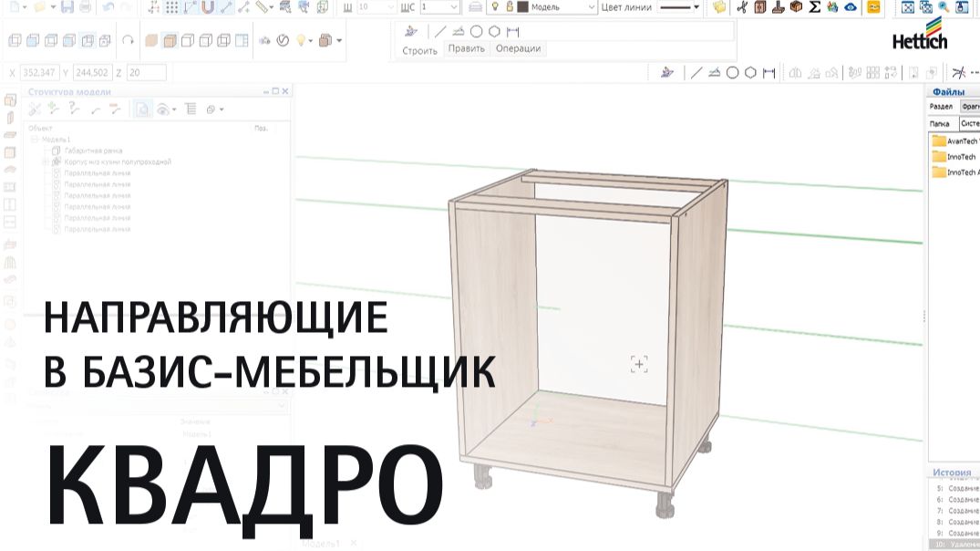Click the zoom-to-fit icon at top right

pos(907,7)
